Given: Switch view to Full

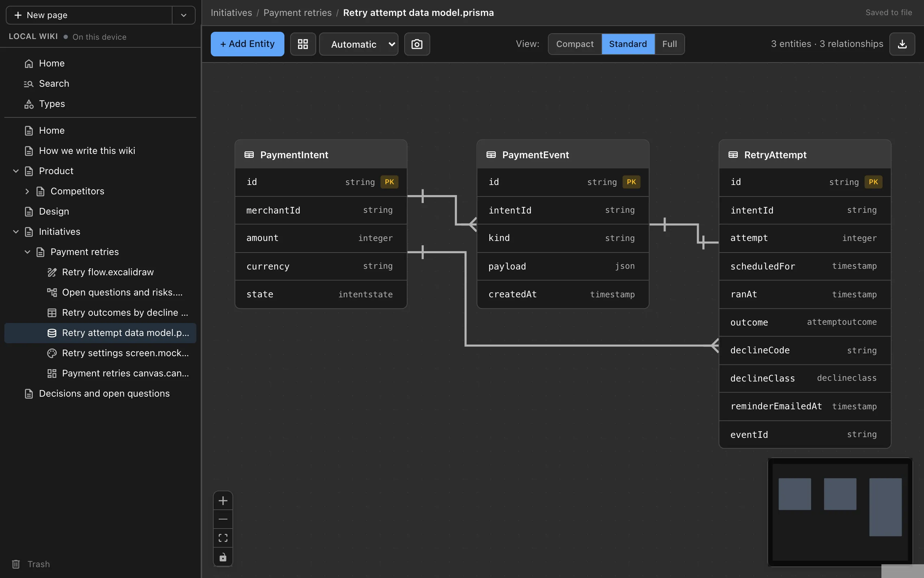Looking at the screenshot, I should (x=669, y=44).
